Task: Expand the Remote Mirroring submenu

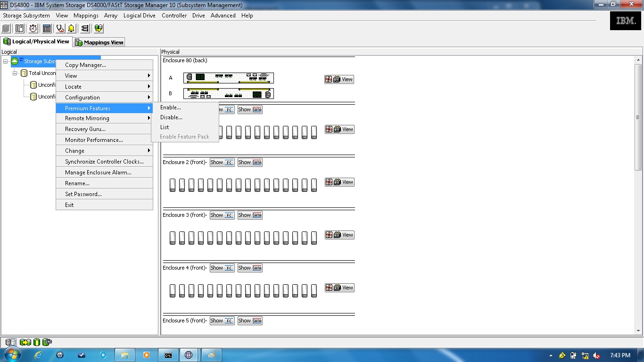Action: click(x=104, y=118)
